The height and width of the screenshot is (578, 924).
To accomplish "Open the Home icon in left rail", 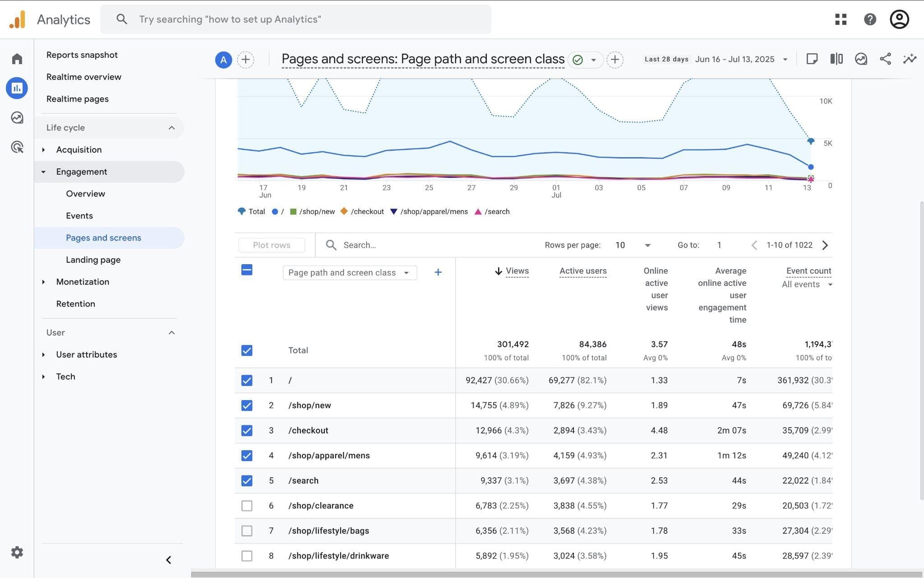I will (17, 59).
